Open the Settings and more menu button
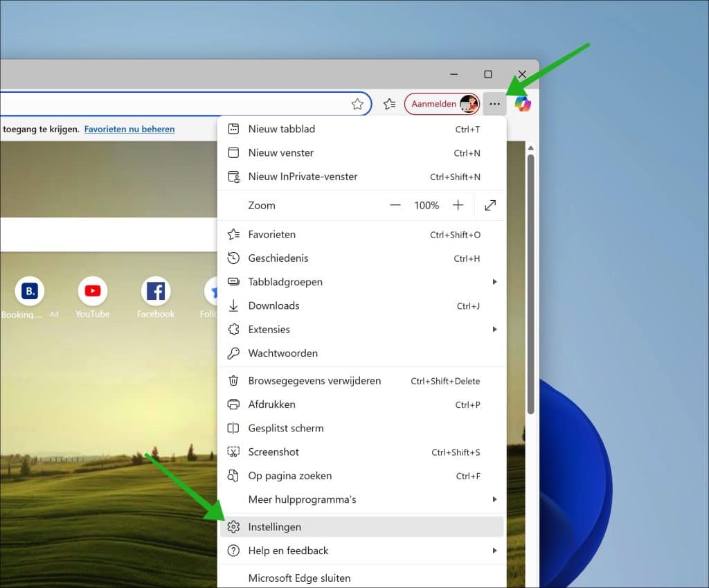709x588 pixels. pyautogui.click(x=494, y=104)
